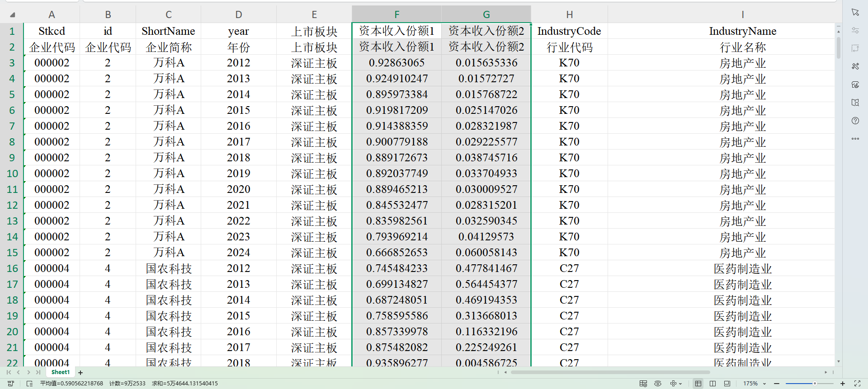Add a new sheet with plus button
The width and height of the screenshot is (868, 389).
[x=80, y=373]
